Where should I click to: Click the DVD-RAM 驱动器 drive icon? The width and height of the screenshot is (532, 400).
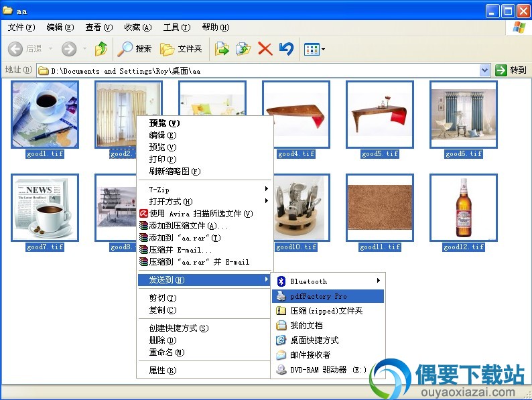click(x=281, y=370)
